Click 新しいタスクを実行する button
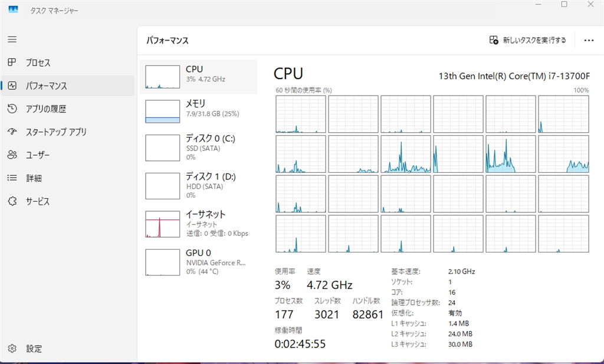 527,40
